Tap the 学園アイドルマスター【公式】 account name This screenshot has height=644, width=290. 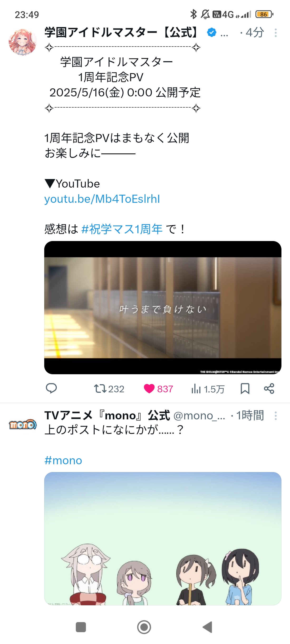pyautogui.click(x=122, y=33)
